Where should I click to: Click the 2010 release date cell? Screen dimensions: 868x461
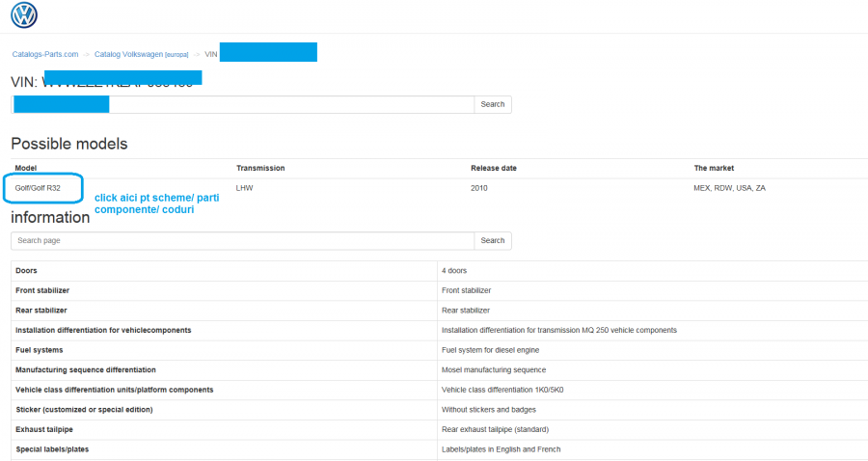coord(478,188)
